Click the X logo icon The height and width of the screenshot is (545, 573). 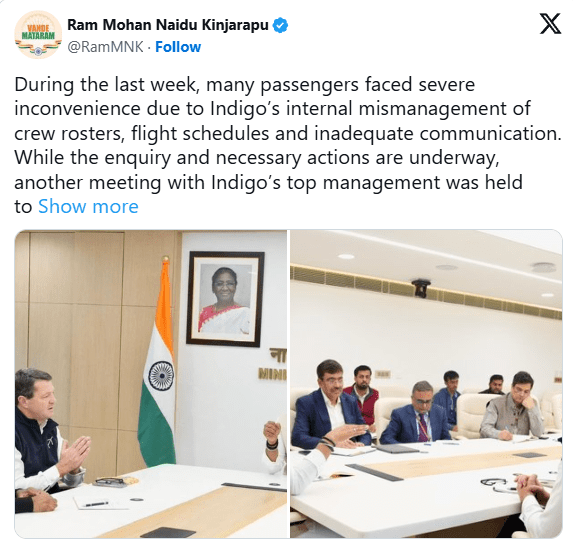pyautogui.click(x=550, y=24)
